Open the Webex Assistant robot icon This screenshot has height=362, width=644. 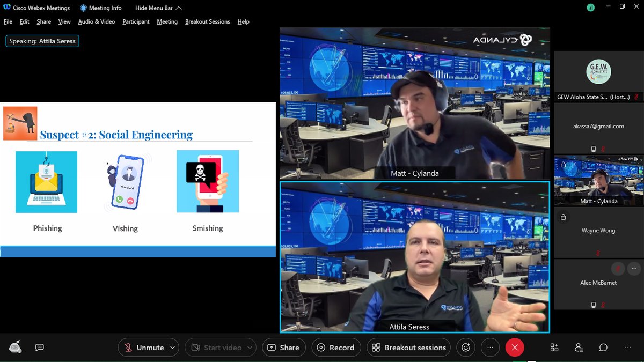15,348
